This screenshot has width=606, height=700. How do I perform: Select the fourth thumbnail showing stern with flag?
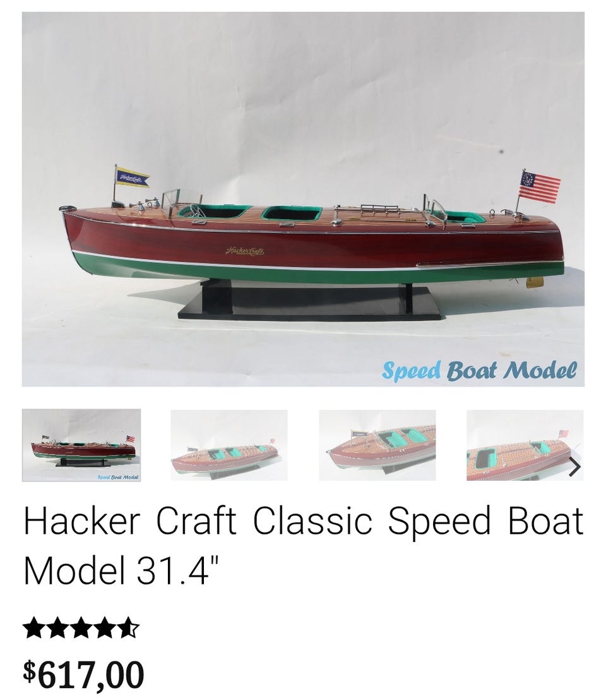click(x=525, y=445)
